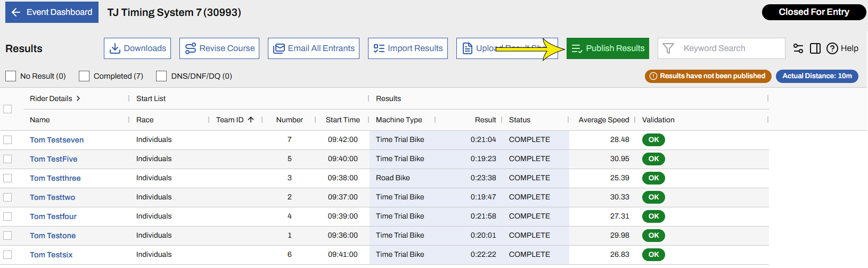This screenshot has width=868, height=268.
Task: Go back to Event Dashboard
Action: coord(52,12)
